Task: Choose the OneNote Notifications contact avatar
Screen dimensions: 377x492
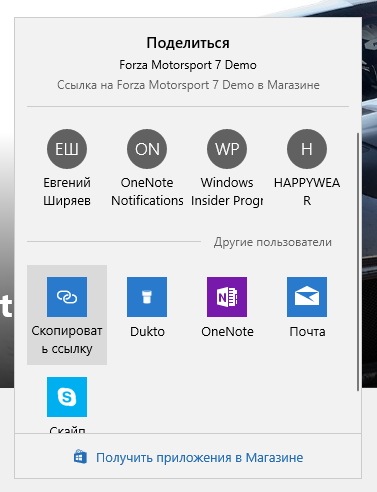Action: 147,149
